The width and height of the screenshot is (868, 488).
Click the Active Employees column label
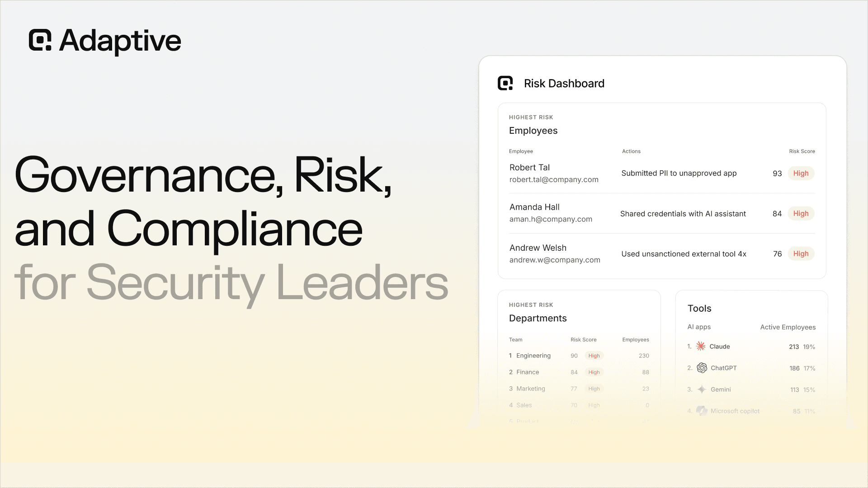point(788,328)
